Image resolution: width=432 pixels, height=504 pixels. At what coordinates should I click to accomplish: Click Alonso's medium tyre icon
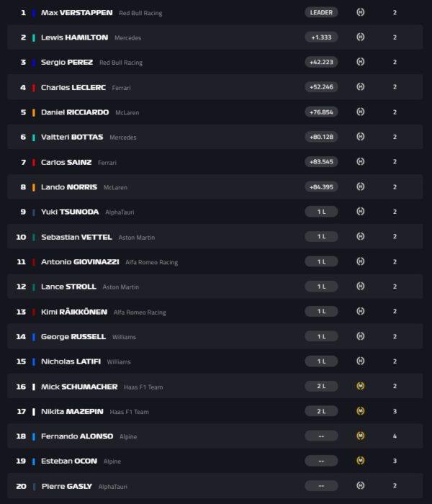click(360, 436)
